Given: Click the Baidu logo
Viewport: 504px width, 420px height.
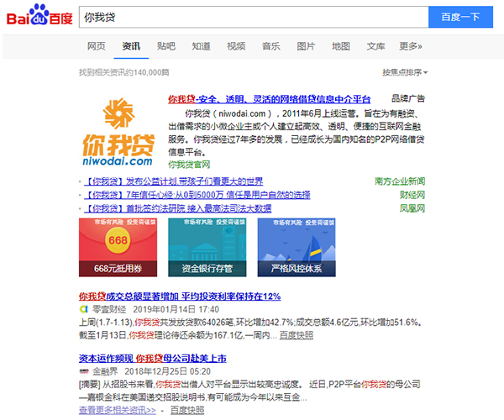Looking at the screenshot, I should 39,18.
